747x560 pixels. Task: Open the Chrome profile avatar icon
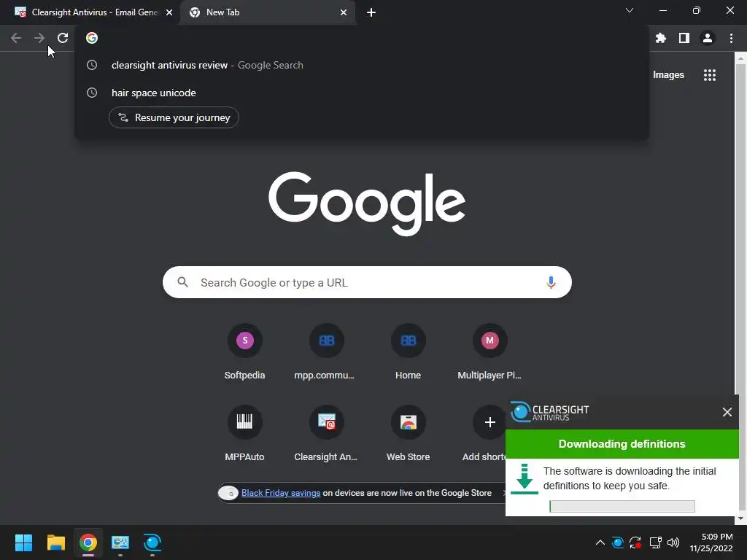click(708, 38)
